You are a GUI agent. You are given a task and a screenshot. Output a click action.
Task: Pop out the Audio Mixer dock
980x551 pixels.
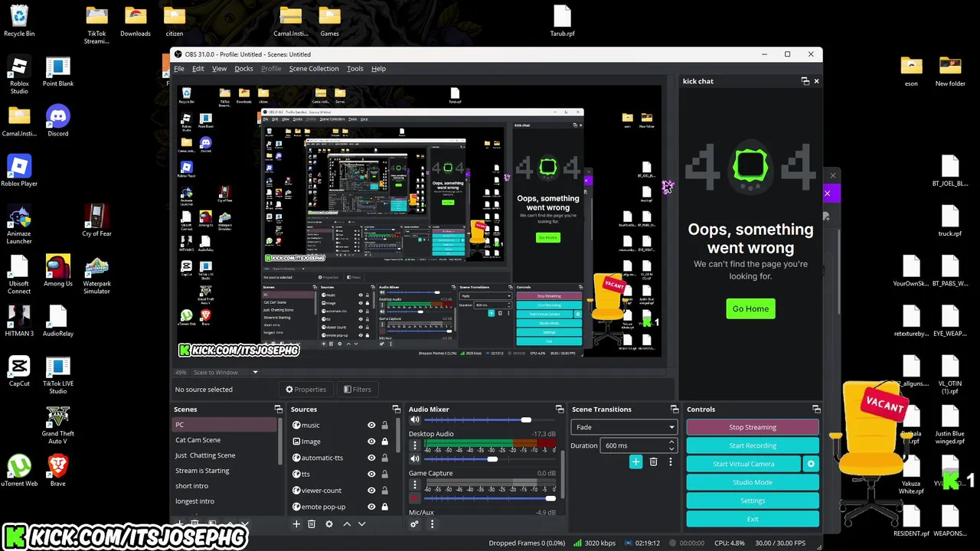point(560,409)
